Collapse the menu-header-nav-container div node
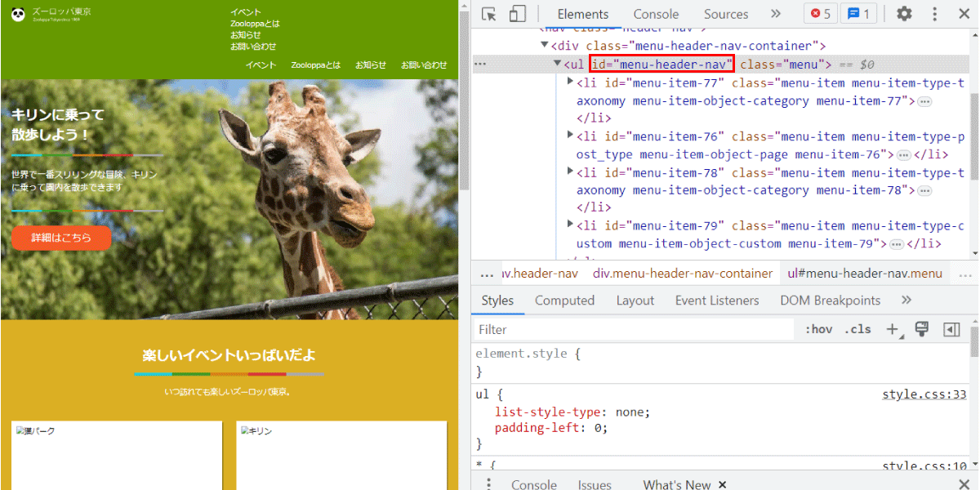 [545, 46]
